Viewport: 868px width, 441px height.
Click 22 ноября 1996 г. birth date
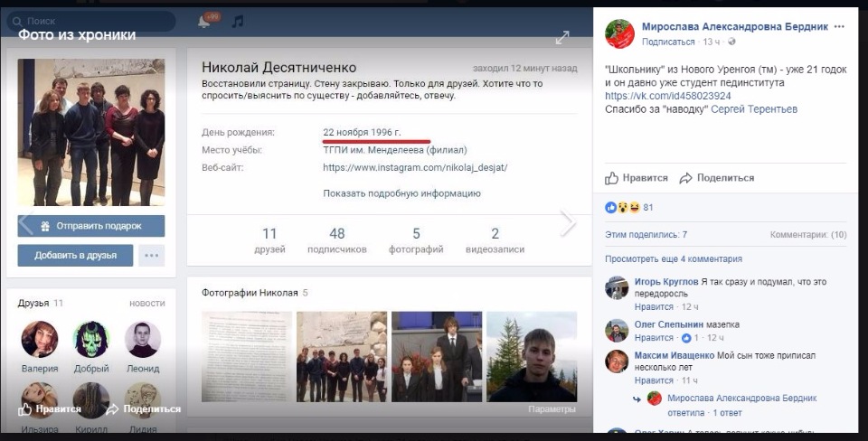point(362,132)
